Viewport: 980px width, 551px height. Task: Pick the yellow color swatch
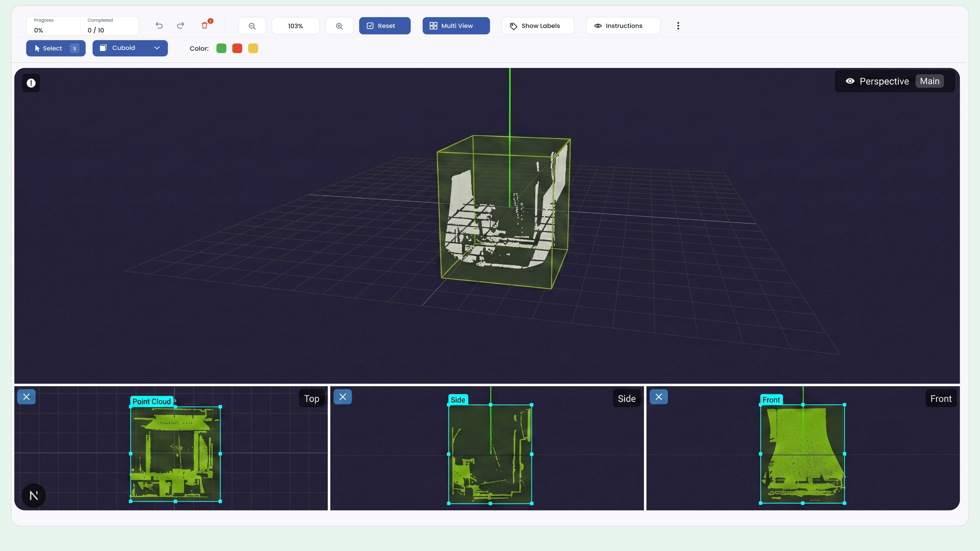(253, 48)
